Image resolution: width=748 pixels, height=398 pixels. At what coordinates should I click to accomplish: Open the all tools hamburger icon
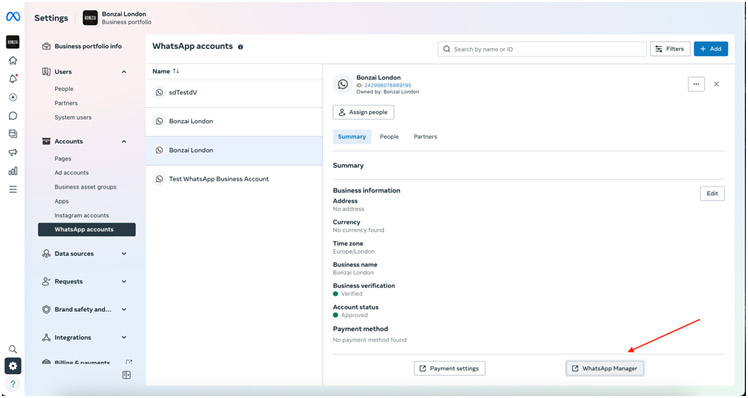pos(13,189)
